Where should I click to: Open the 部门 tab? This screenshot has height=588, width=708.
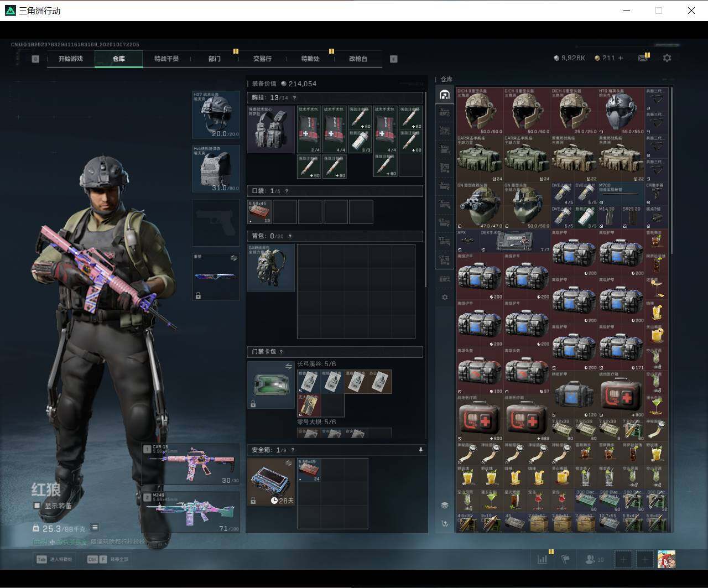(x=215, y=59)
